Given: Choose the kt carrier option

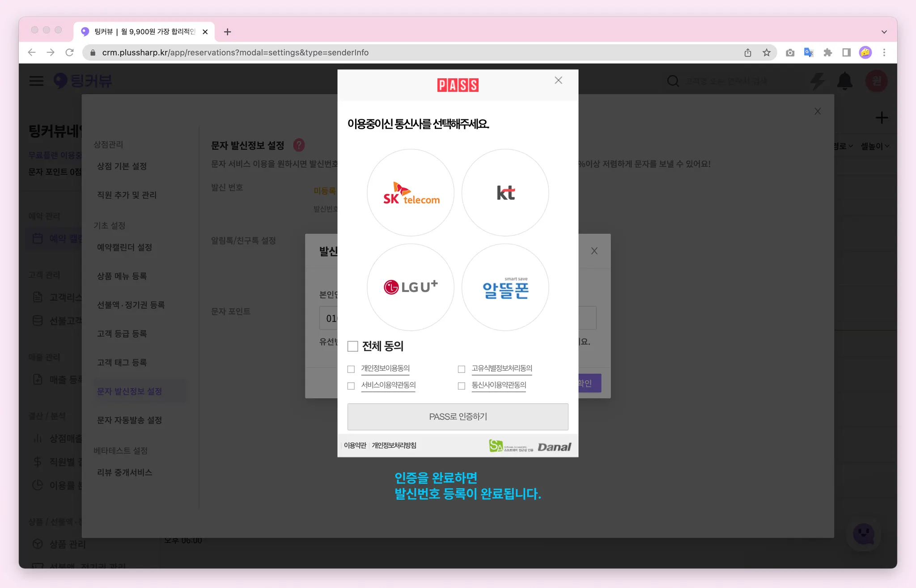Looking at the screenshot, I should pos(505,193).
